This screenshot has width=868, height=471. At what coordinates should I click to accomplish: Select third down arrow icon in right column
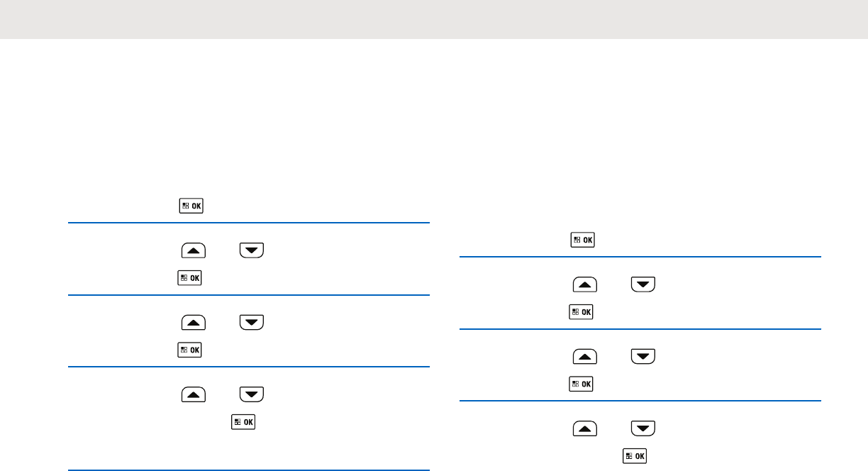pyautogui.click(x=643, y=428)
